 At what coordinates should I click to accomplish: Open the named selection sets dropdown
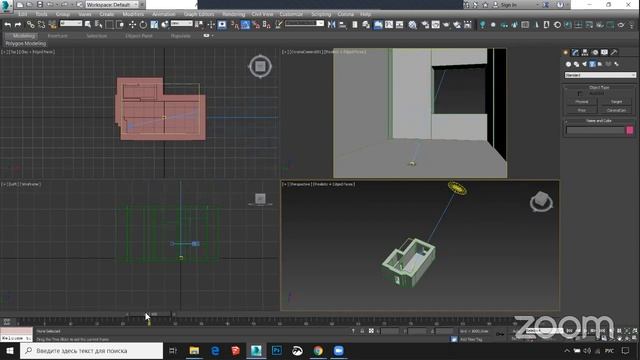click(x=304, y=24)
